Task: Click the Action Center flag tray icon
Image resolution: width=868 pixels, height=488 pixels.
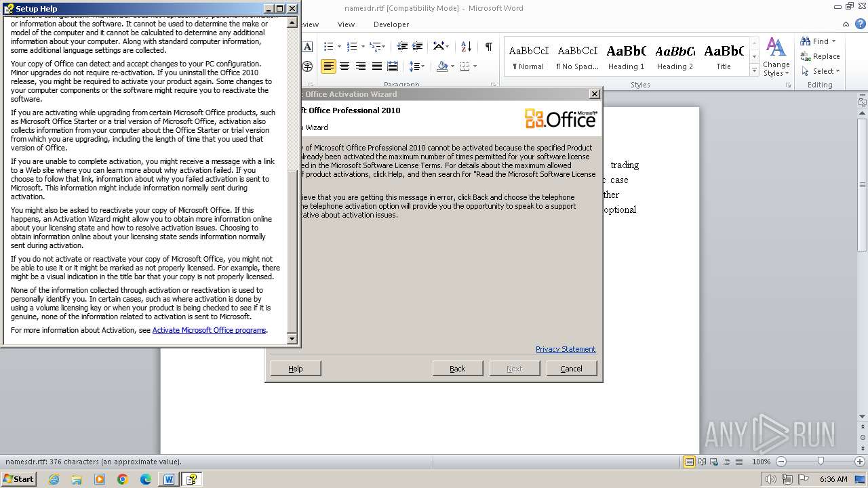Action: pyautogui.click(x=804, y=479)
